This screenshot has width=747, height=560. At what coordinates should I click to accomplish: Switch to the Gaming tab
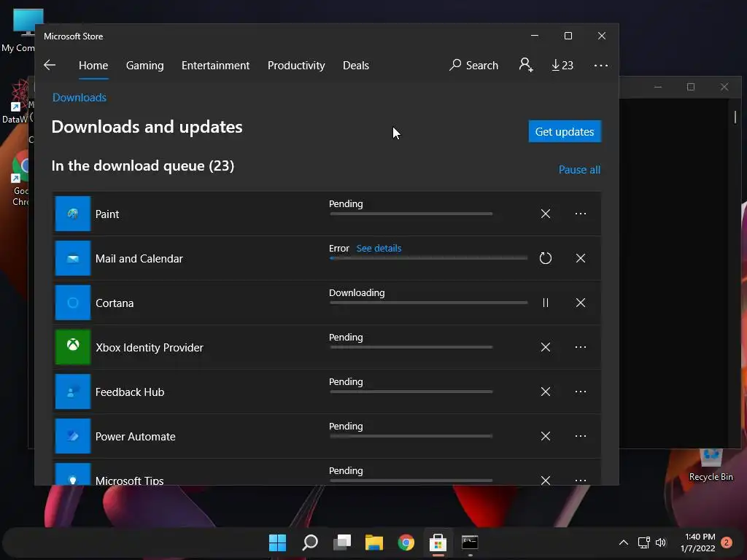145,65
